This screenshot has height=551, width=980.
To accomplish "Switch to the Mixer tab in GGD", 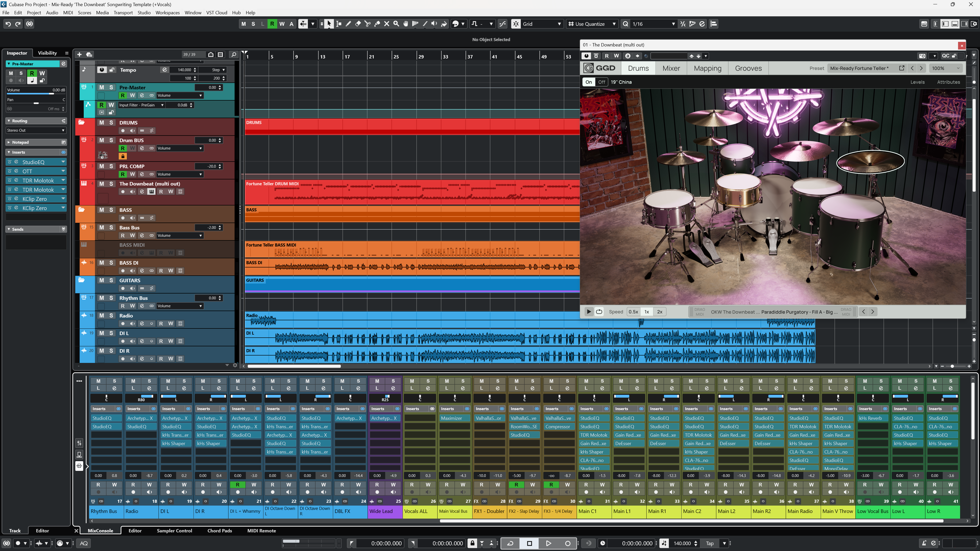I will point(671,68).
